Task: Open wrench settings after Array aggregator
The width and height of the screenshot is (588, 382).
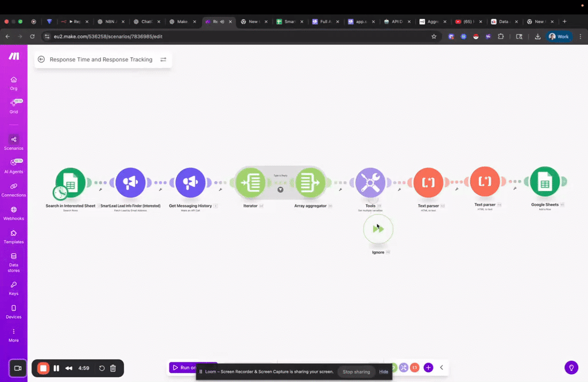Action: pyautogui.click(x=341, y=189)
